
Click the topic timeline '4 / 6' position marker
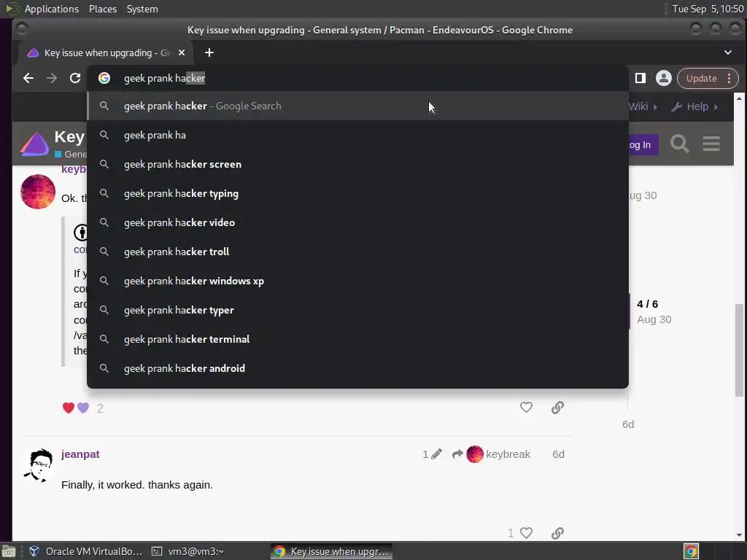(648, 304)
